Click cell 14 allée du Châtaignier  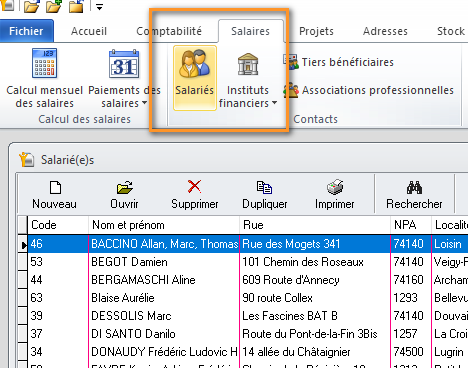click(x=315, y=352)
